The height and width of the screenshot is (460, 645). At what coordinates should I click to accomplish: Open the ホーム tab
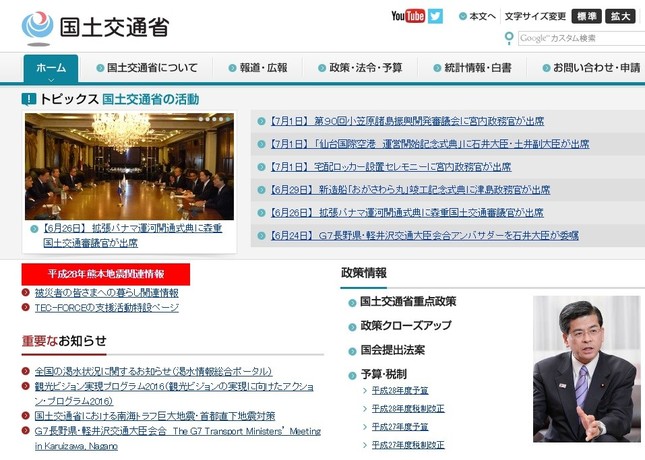(51, 69)
